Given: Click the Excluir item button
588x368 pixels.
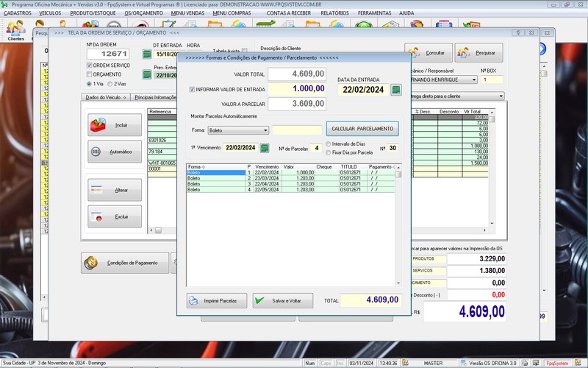Looking at the screenshot, I should (115, 216).
